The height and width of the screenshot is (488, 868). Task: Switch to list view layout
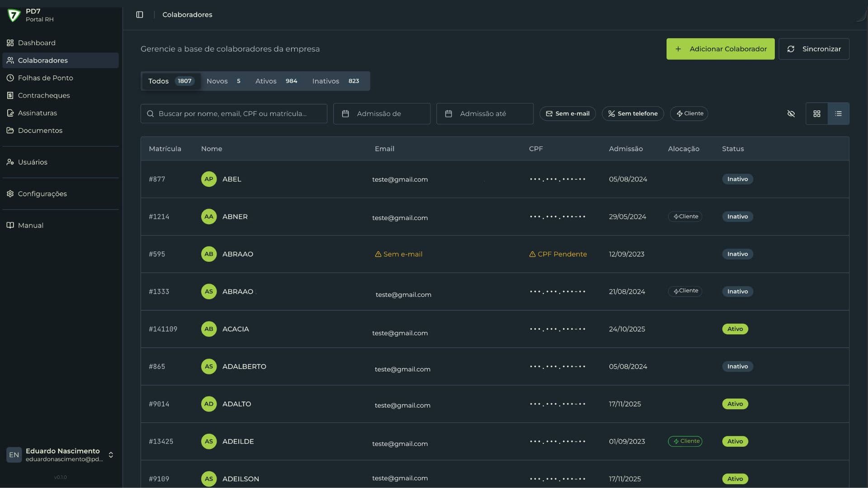[838, 114]
